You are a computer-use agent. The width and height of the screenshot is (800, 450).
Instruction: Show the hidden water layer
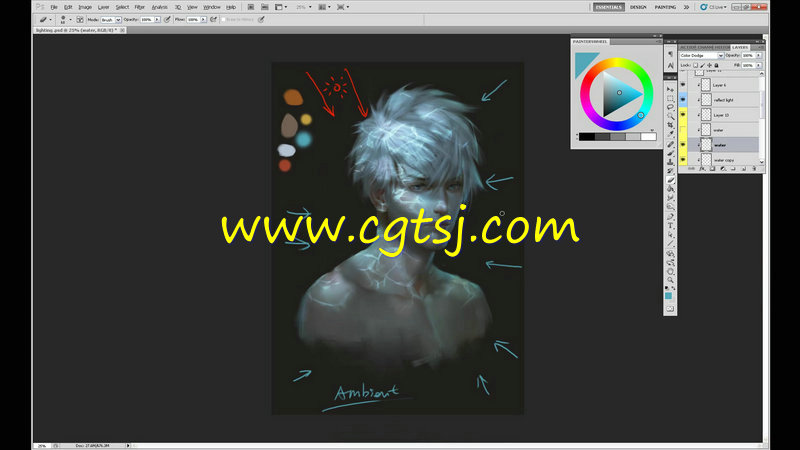(x=683, y=130)
